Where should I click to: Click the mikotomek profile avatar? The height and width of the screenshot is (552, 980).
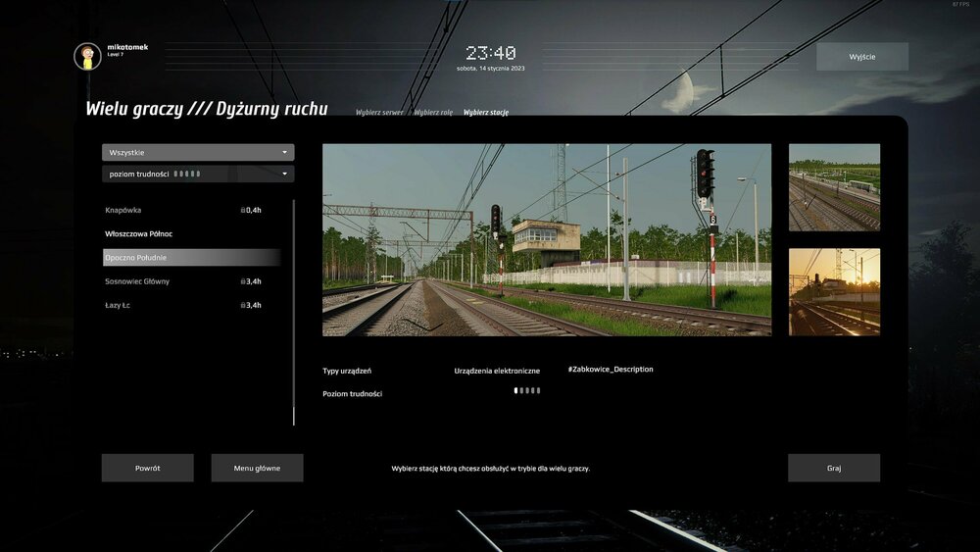[87, 56]
